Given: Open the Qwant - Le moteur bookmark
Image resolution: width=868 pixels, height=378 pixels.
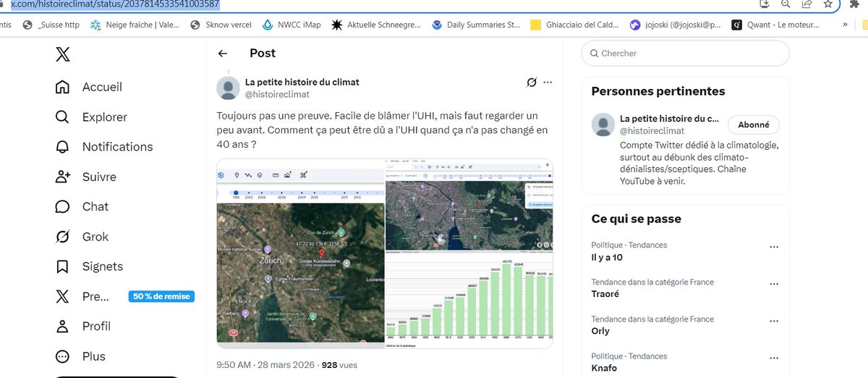Looking at the screenshot, I should coord(775,25).
